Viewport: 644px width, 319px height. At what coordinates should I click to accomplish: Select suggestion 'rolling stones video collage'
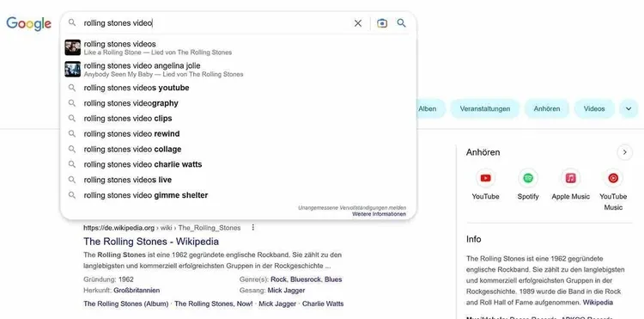pyautogui.click(x=238, y=150)
